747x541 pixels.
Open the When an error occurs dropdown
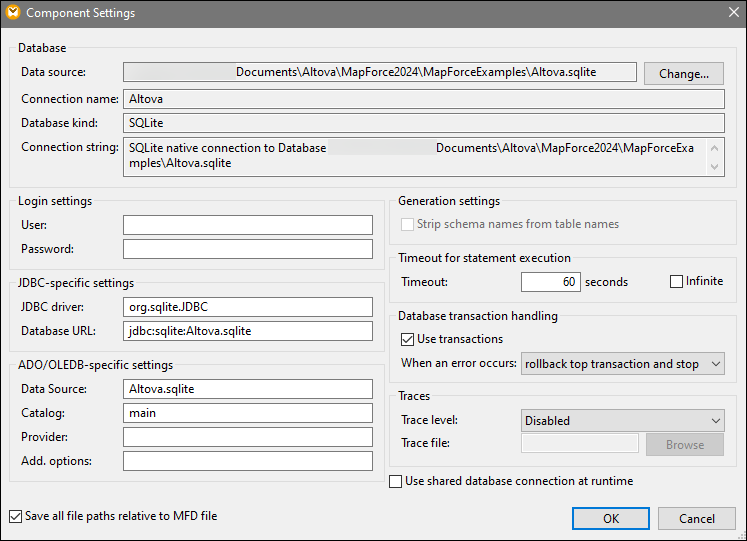coord(622,364)
